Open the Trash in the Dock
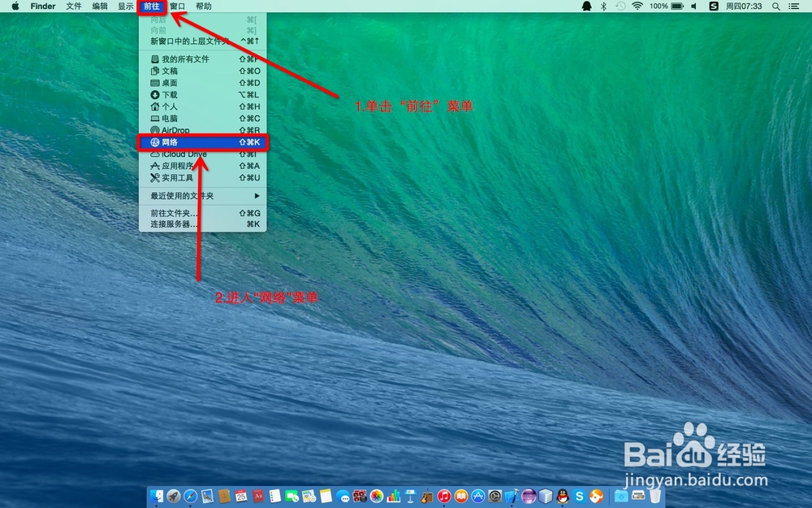The width and height of the screenshot is (812, 508). (x=654, y=496)
